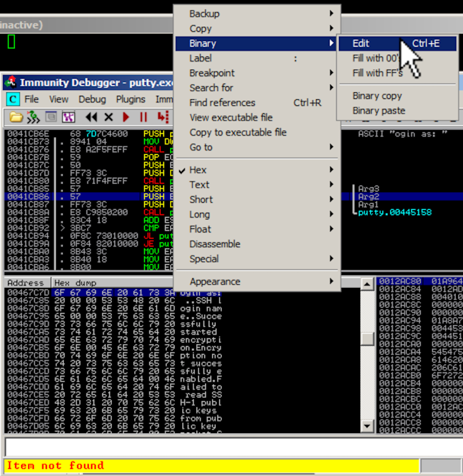Image resolution: width=463 pixels, height=476 pixels.
Task: Click the Close program X icon
Action: click(108, 117)
